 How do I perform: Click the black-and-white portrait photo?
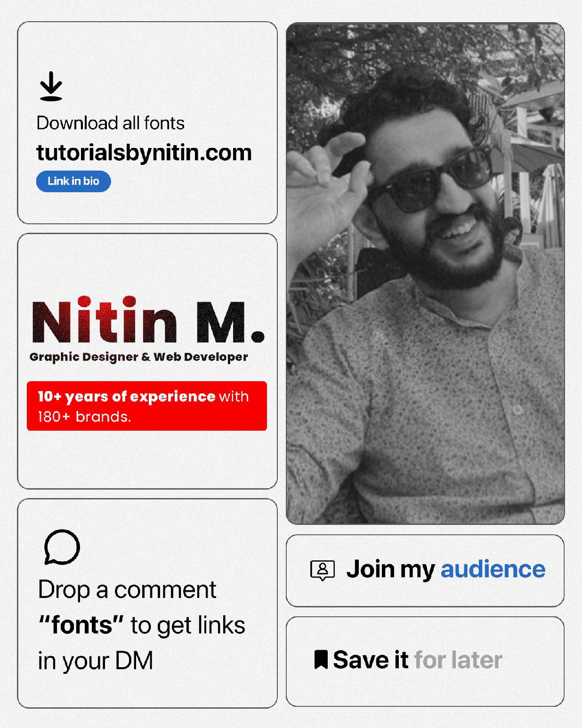425,273
